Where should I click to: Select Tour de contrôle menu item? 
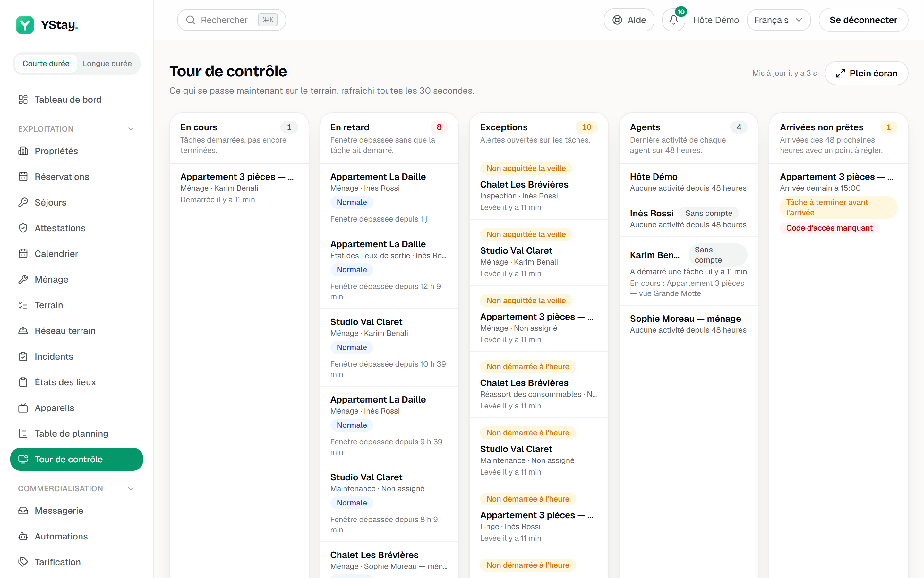click(76, 459)
